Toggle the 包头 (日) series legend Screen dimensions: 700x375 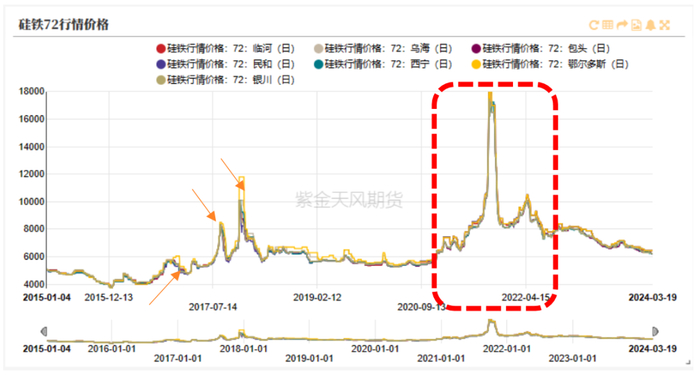541,49
